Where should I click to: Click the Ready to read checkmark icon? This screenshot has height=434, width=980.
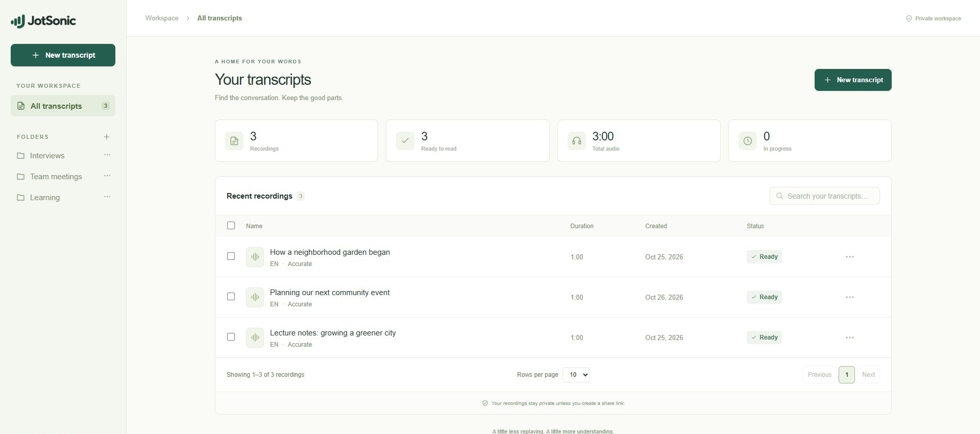coord(405,141)
